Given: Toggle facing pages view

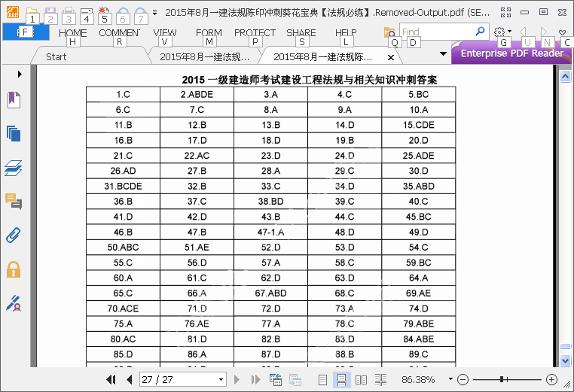Looking at the screenshot, I should click(x=362, y=380).
